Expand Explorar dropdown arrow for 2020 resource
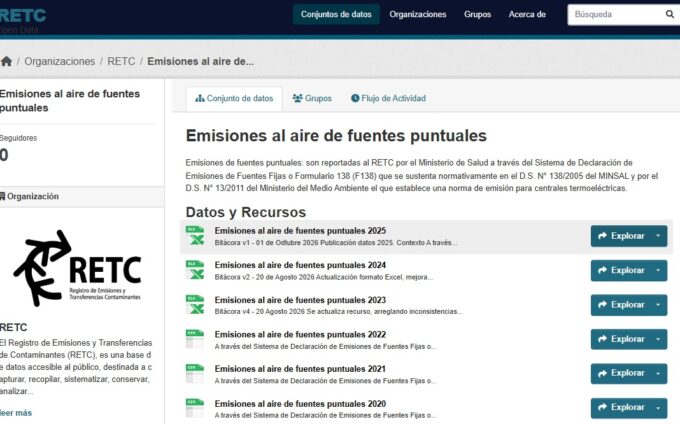The height and width of the screenshot is (424, 680). [658, 408]
